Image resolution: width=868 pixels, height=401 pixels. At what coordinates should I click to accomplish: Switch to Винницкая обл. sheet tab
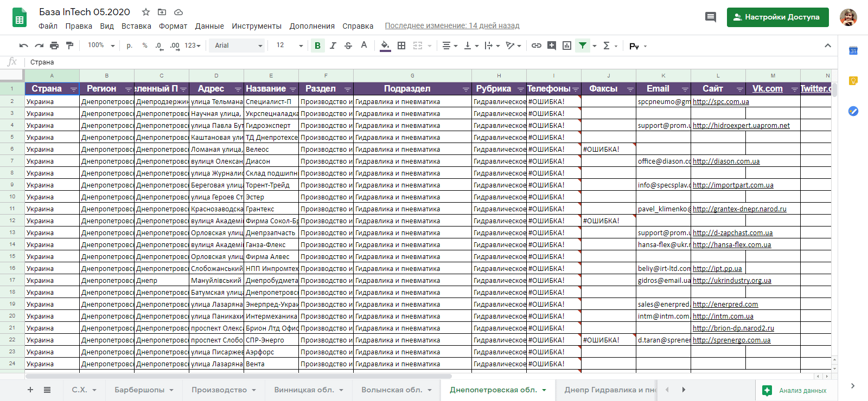click(x=309, y=390)
